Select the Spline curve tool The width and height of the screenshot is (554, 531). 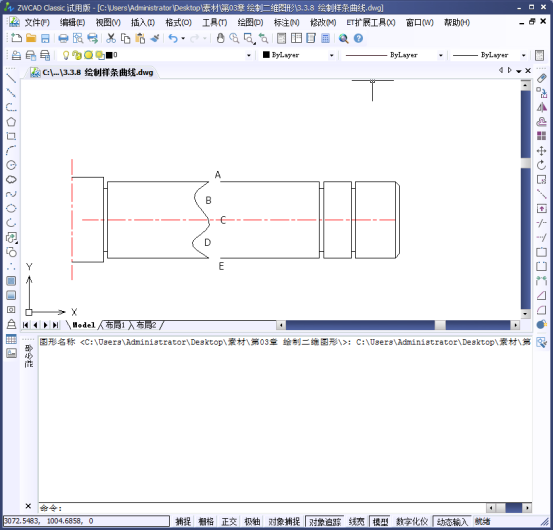(x=11, y=194)
